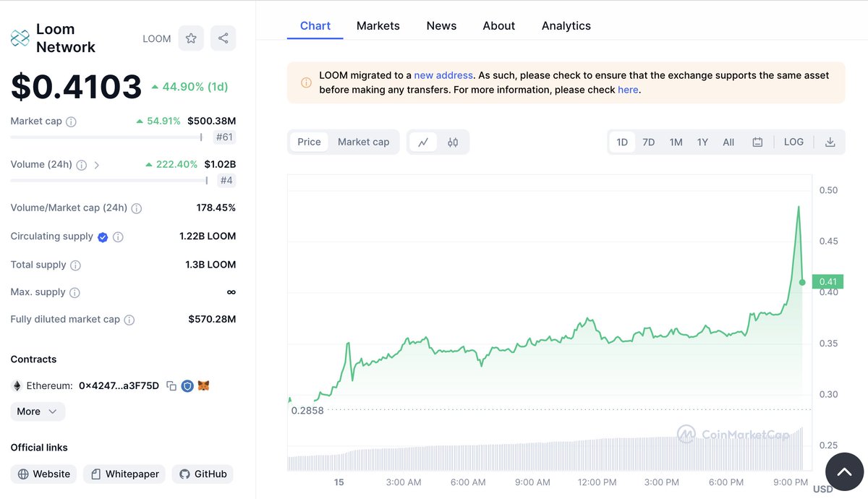Click the 1.22B LOOM circulating supply value
This screenshot has height=499, width=868.
[208, 236]
